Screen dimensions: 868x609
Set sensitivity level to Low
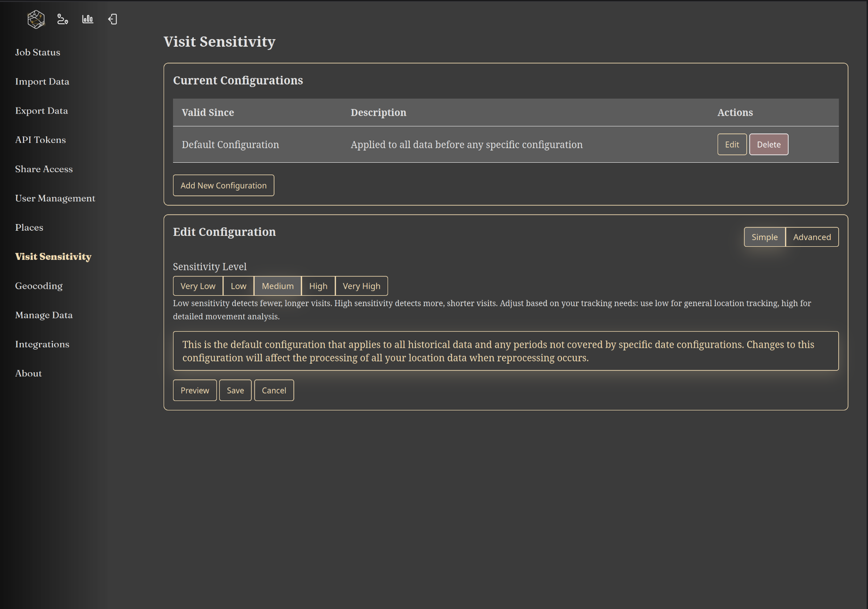click(238, 286)
